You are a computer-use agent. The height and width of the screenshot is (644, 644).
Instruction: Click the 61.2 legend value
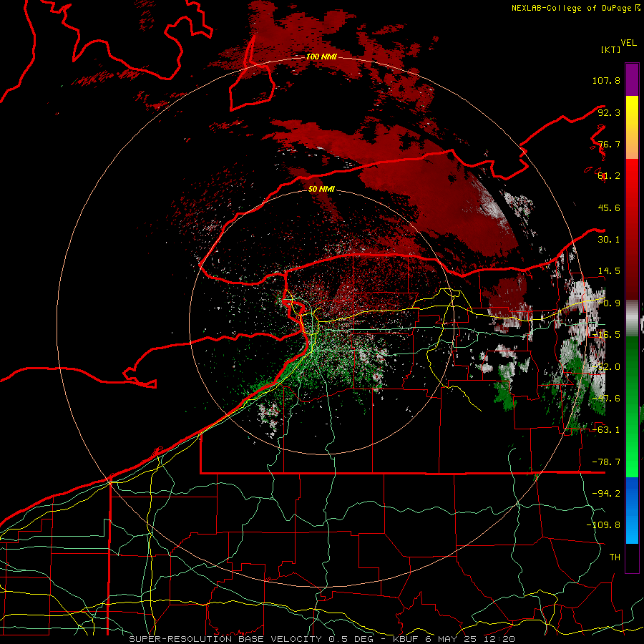click(x=609, y=176)
